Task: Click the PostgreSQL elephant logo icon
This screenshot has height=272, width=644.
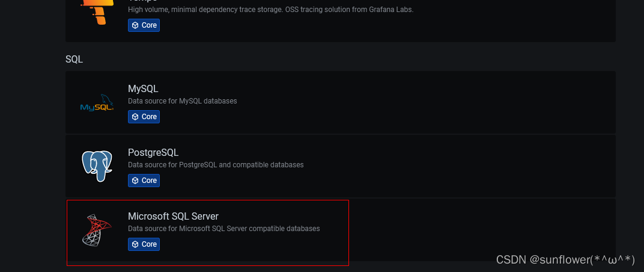Action: tap(97, 166)
